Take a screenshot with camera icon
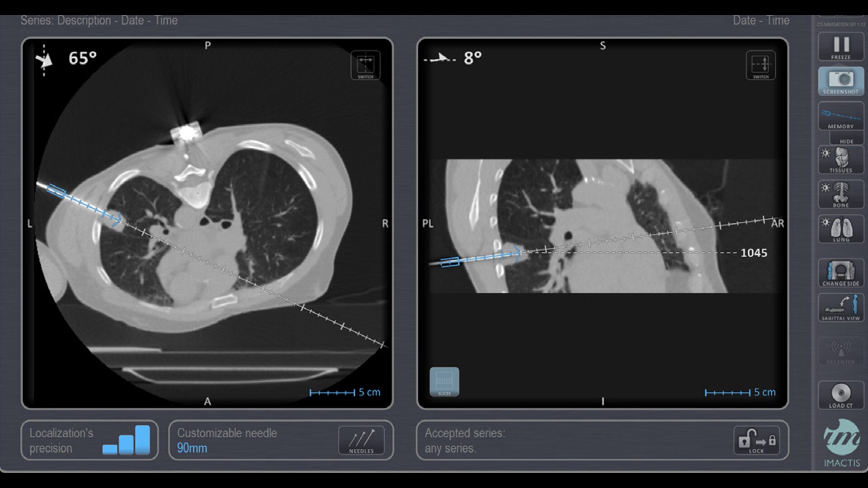Screen dimensions: 868x488 coord(840,81)
